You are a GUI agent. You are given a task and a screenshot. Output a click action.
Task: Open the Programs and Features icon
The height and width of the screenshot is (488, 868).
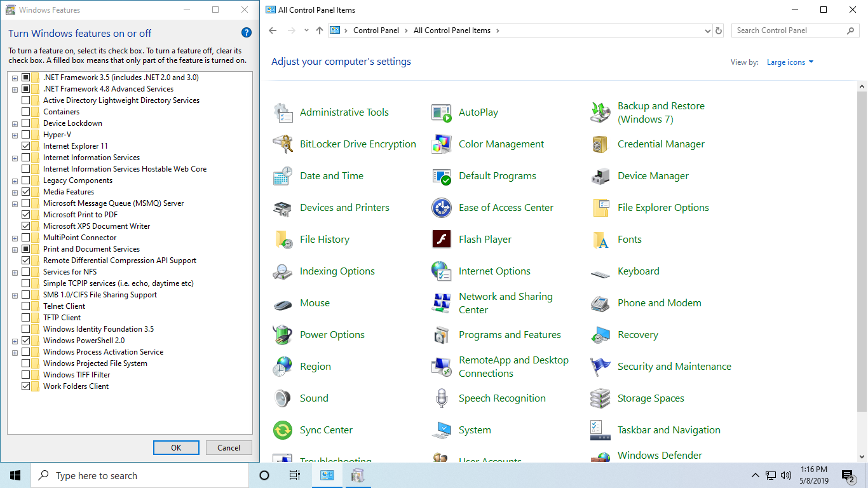[x=442, y=335]
